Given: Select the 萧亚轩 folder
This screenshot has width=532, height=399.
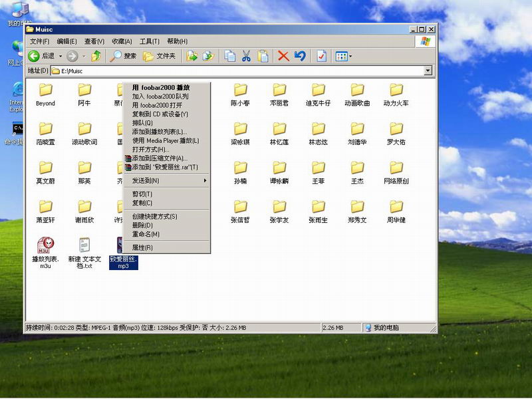Looking at the screenshot, I should (x=45, y=212).
